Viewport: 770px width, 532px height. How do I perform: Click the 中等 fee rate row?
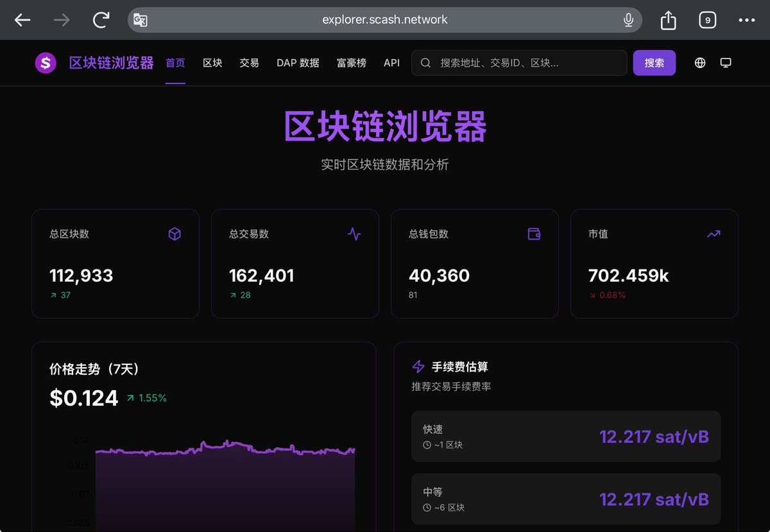coord(566,499)
